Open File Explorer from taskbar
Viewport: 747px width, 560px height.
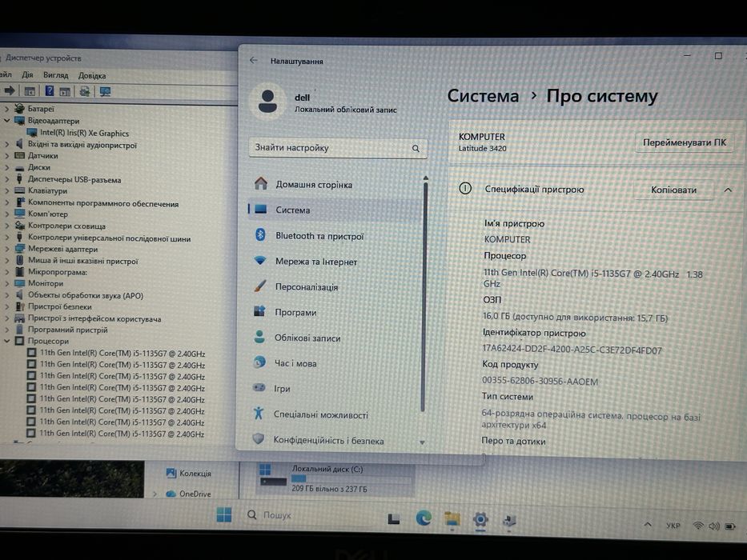tap(452, 518)
